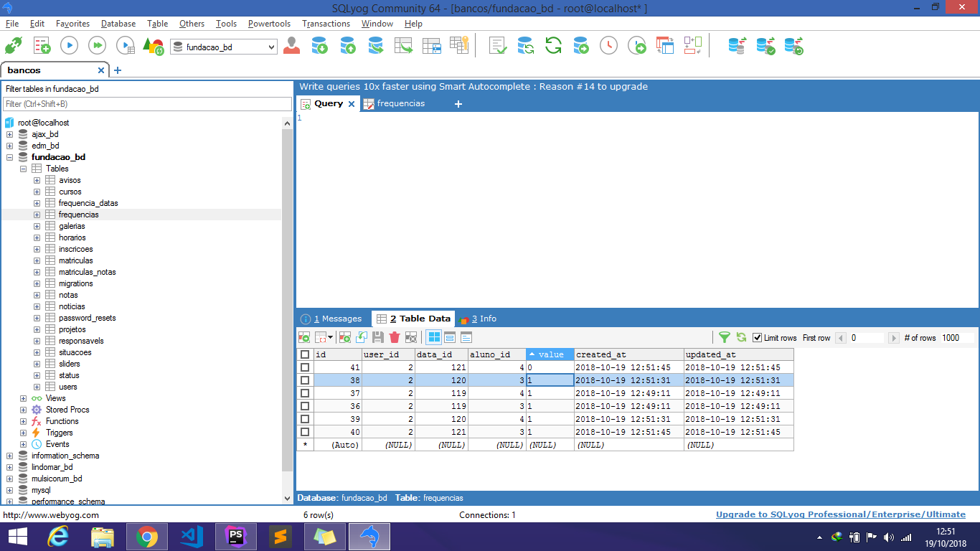The image size is (980, 551).
Task: Check the row checkbox for id 40
Action: (305, 432)
